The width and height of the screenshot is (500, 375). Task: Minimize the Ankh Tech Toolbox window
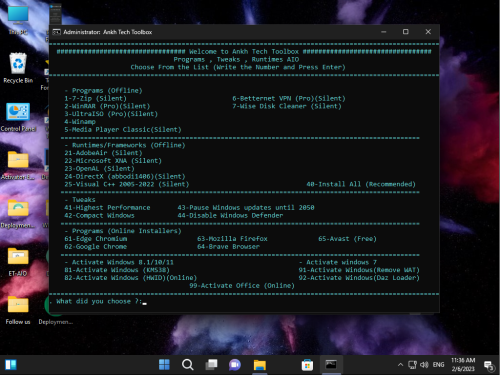(384, 32)
